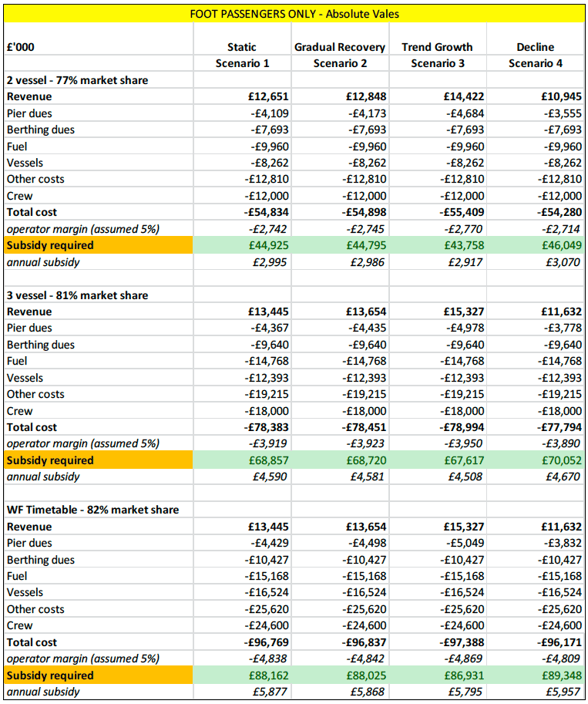The width and height of the screenshot is (588, 704).
Task: Select the -£3,555 pier dues cell
Action: [x=563, y=113]
